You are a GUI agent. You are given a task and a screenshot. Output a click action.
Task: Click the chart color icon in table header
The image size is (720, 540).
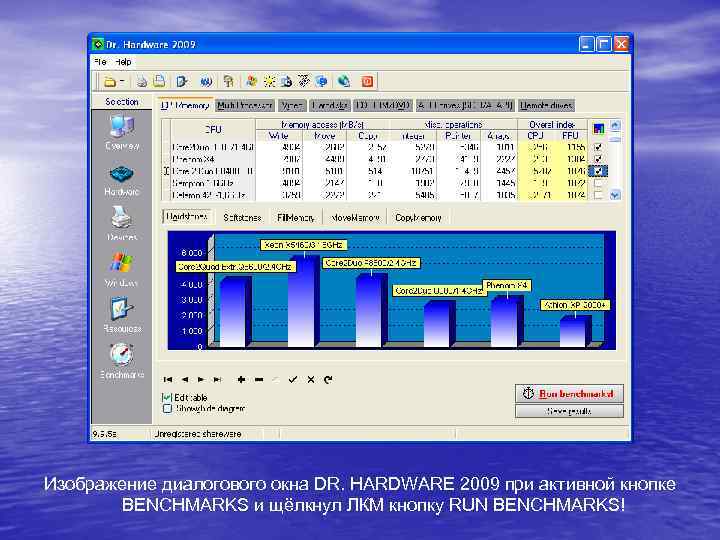pos(598,128)
